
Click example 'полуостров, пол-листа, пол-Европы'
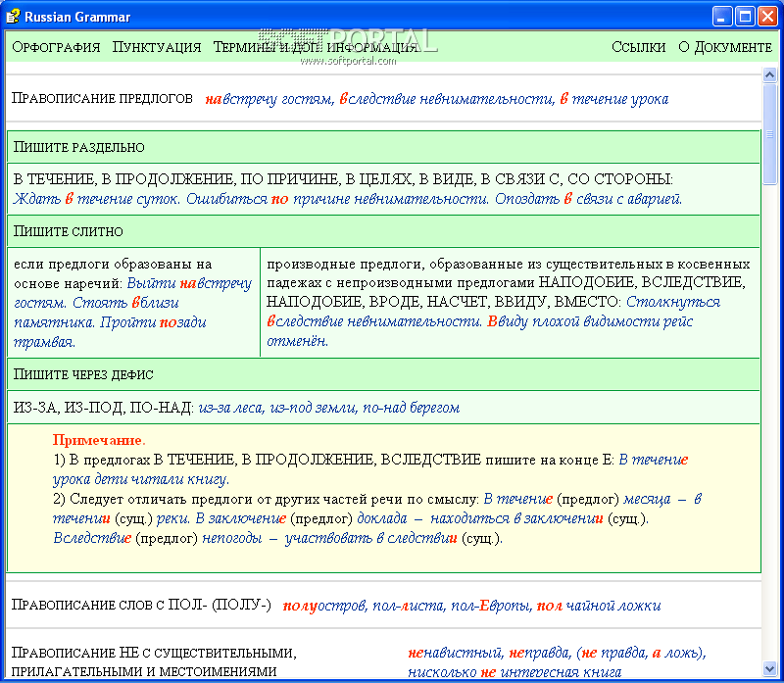[x=407, y=606]
